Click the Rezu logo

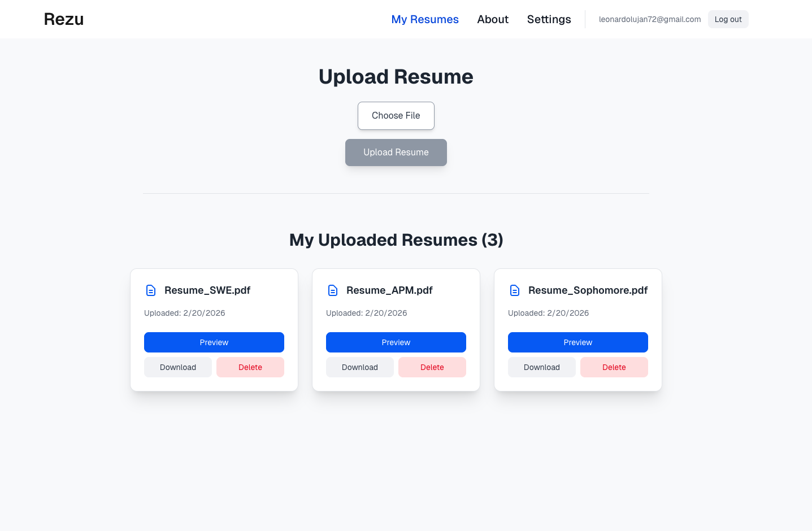click(x=64, y=19)
